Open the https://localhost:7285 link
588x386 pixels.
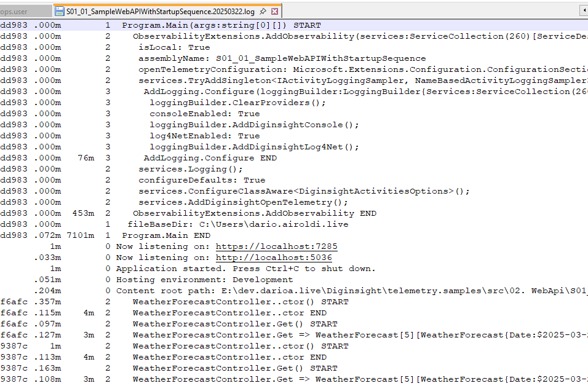[276, 246]
